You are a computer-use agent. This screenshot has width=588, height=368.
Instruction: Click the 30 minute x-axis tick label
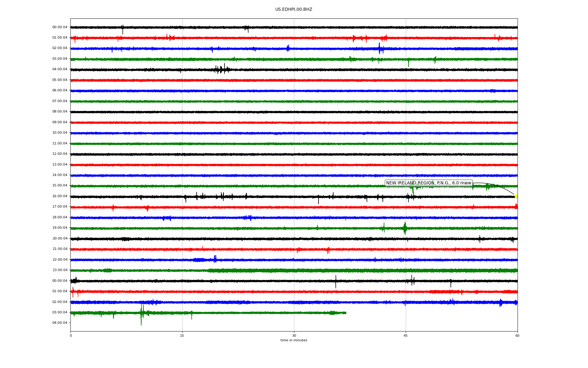(x=294, y=335)
